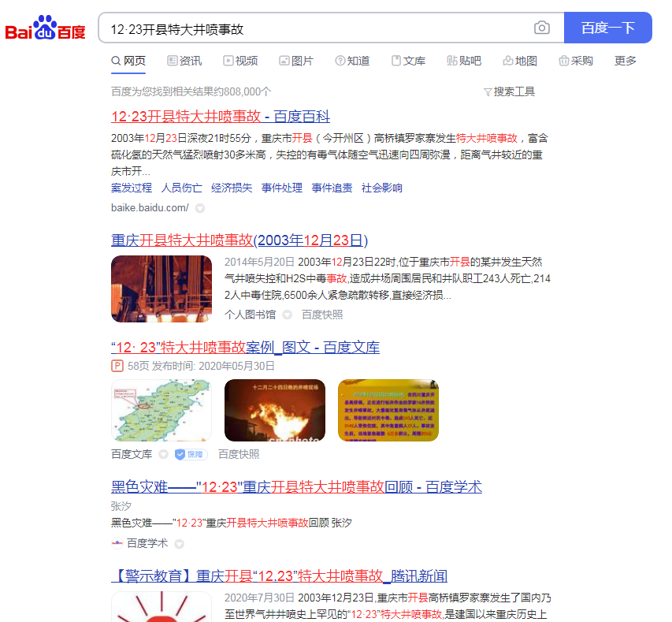Switch to the 视频 tab
The width and height of the screenshot is (672, 622).
tap(240, 61)
